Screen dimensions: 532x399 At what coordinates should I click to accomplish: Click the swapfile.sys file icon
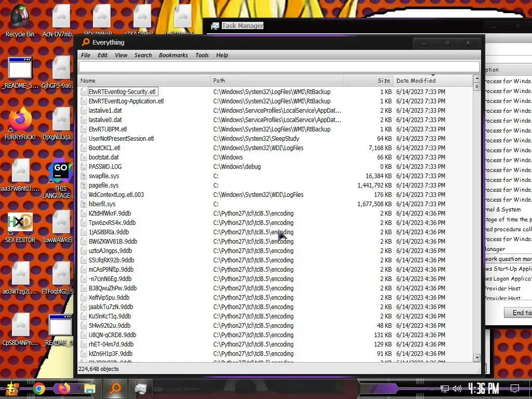click(x=84, y=176)
